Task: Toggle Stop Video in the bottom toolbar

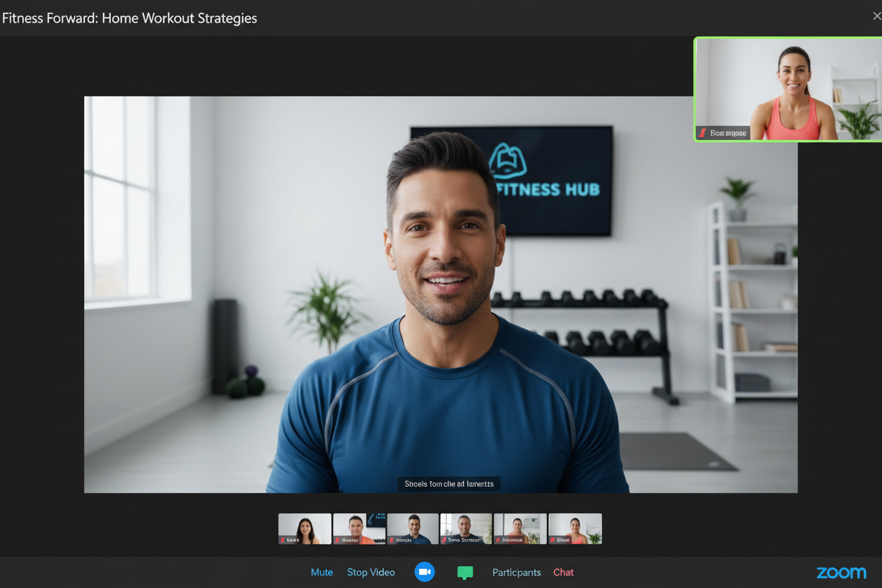Action: [x=370, y=572]
